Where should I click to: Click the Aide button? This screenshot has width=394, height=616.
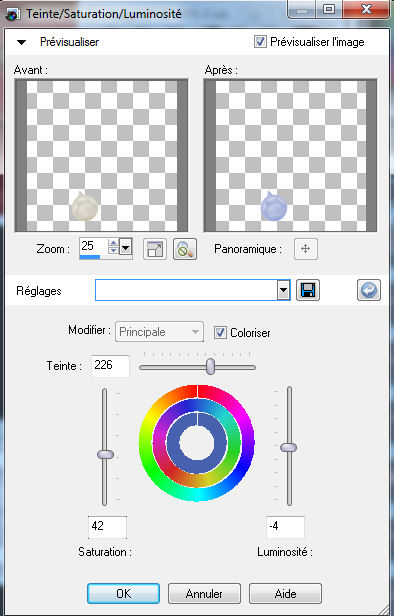pos(285,594)
